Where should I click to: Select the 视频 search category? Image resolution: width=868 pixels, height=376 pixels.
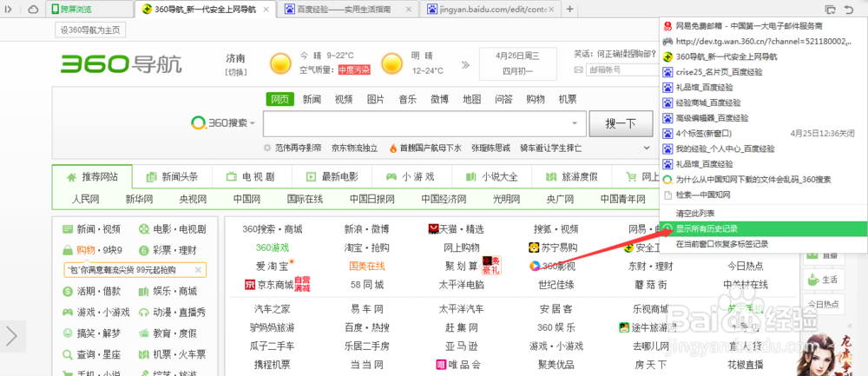pos(344,99)
